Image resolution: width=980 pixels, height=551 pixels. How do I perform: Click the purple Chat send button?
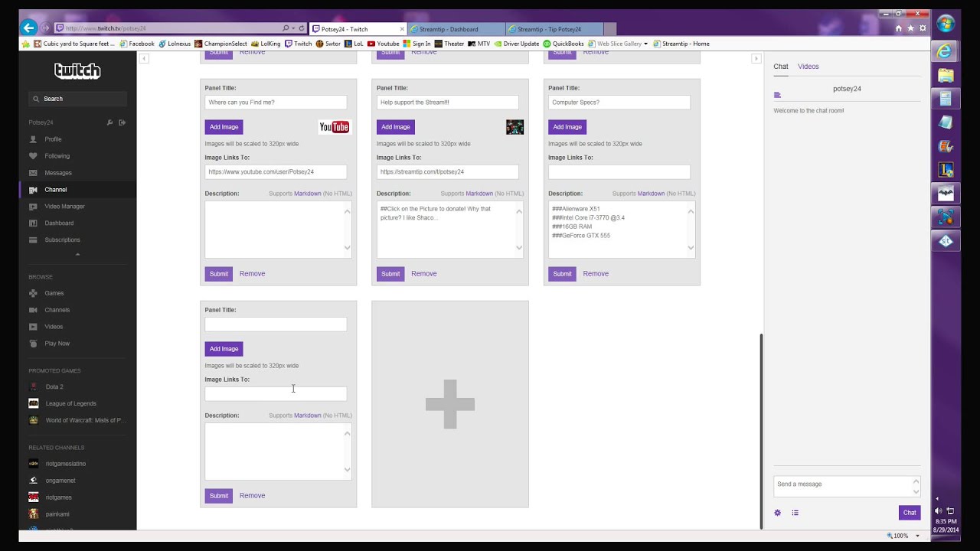pos(909,513)
